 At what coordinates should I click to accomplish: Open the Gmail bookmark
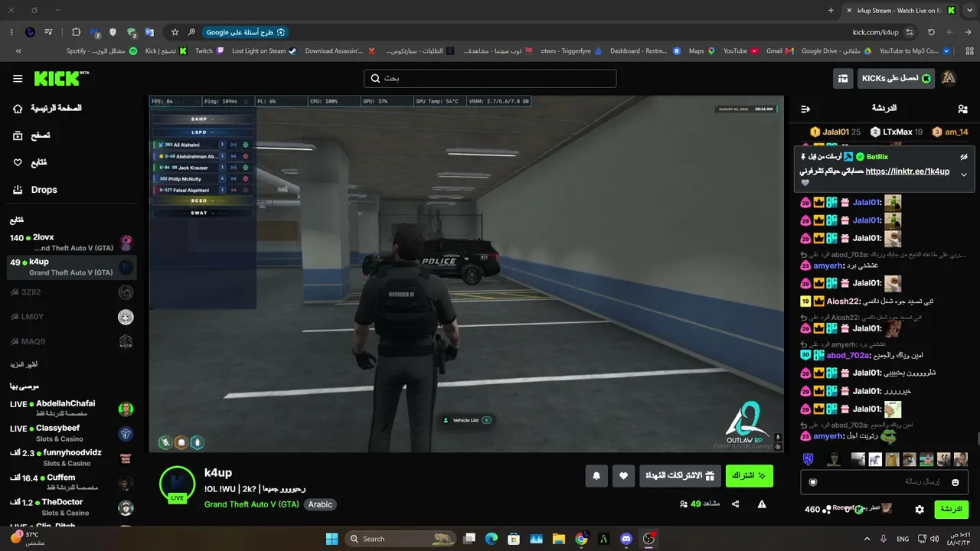click(x=779, y=51)
